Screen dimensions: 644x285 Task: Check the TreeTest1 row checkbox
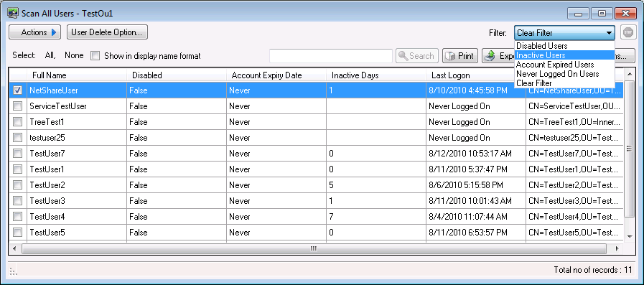[18, 122]
